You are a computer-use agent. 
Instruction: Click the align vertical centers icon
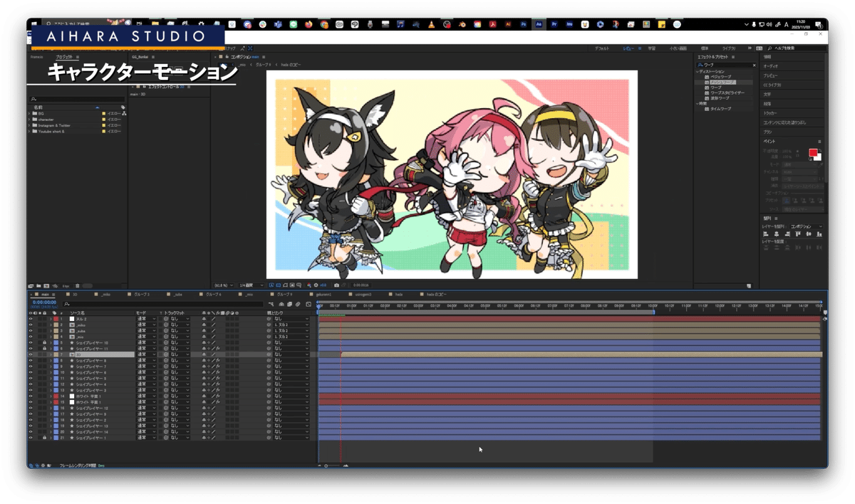809,234
